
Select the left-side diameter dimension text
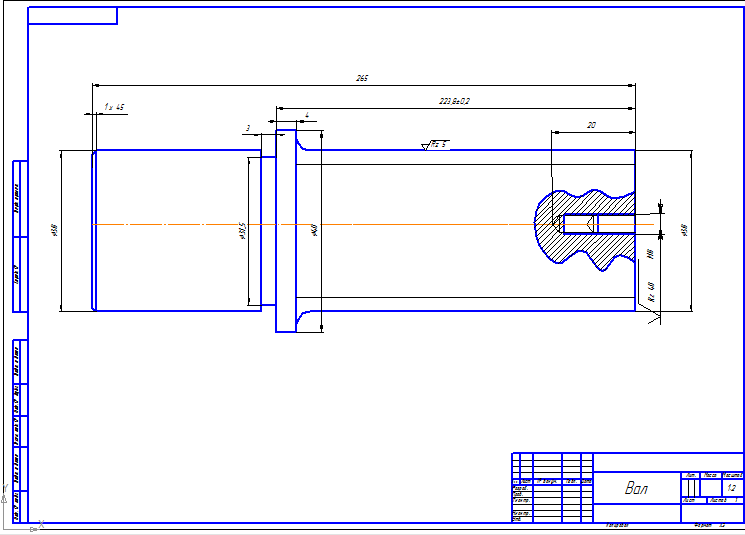click(54, 230)
